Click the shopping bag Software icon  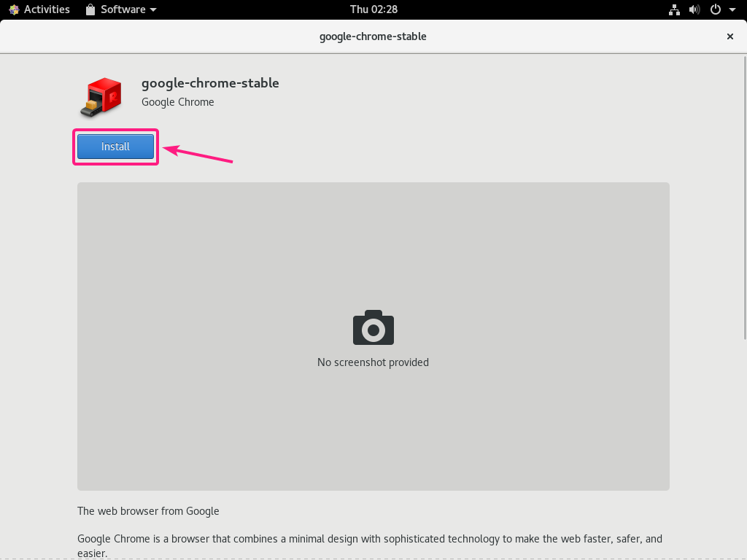[x=90, y=9]
